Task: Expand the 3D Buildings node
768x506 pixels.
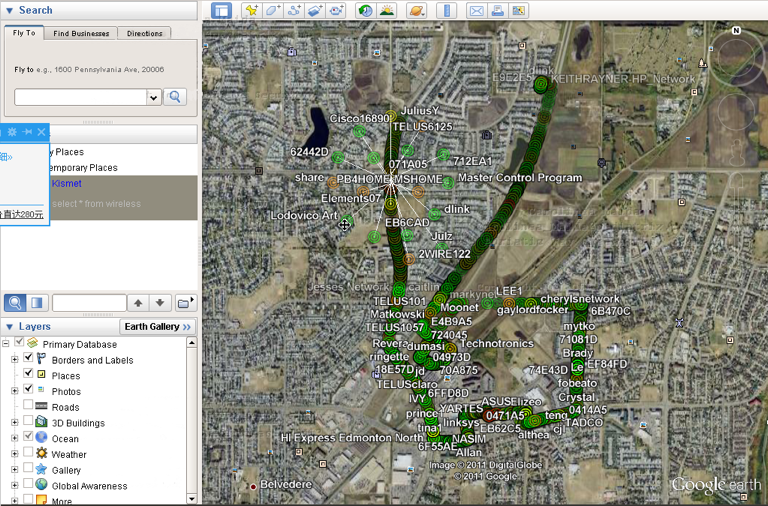Action: coord(14,422)
